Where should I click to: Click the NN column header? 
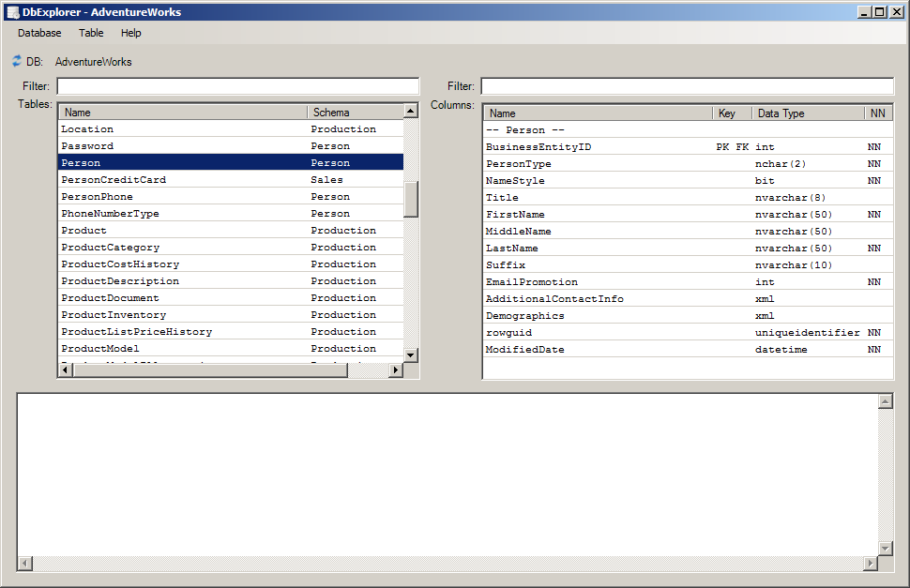coord(878,113)
